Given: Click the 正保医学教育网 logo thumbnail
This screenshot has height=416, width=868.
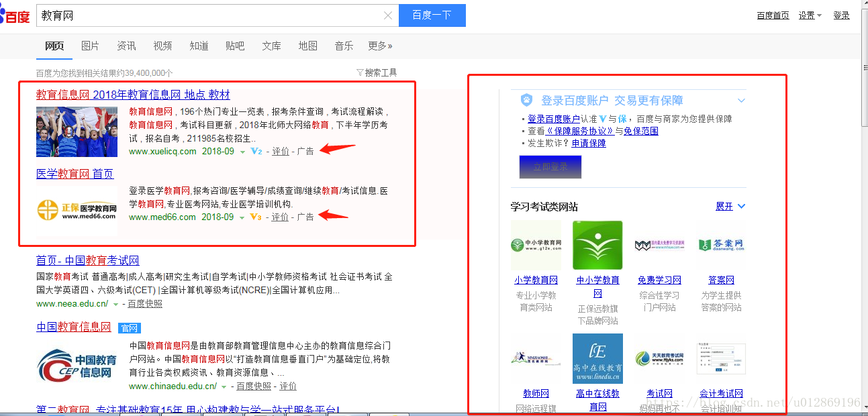Looking at the screenshot, I should (x=77, y=210).
